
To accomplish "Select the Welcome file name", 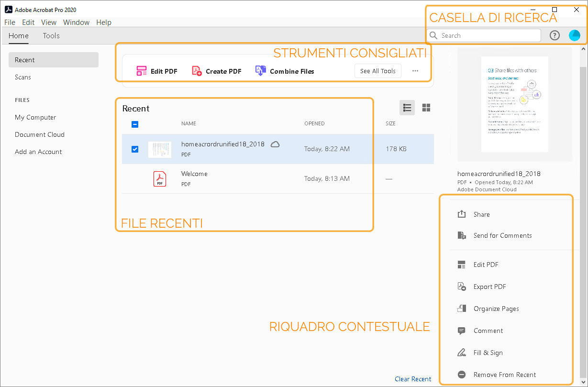I will tap(194, 174).
